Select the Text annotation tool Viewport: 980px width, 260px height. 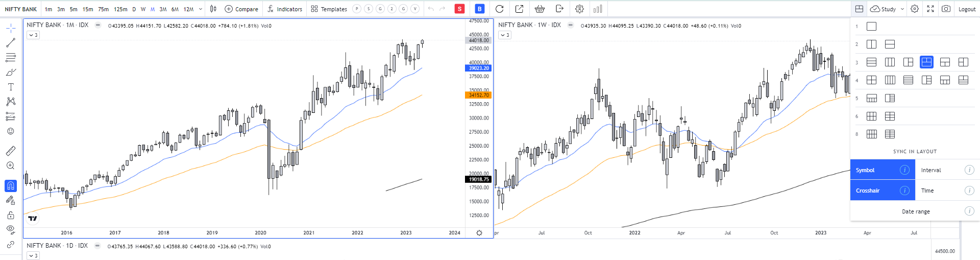coord(11,87)
